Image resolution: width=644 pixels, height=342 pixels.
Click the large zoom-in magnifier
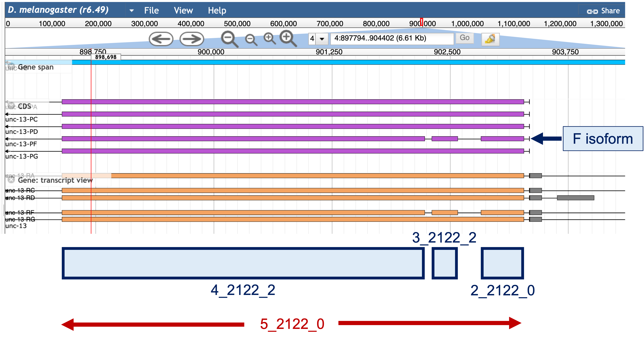pos(288,39)
